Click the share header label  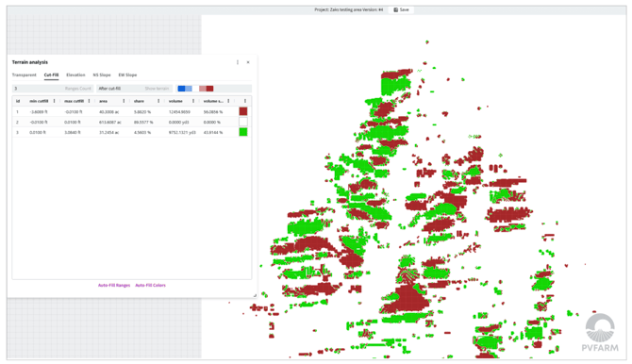139,101
